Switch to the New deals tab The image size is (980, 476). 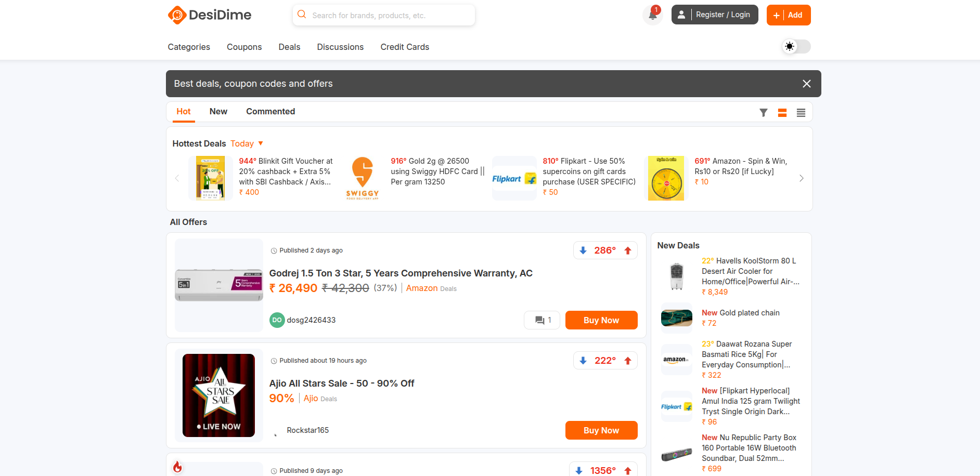pos(218,112)
